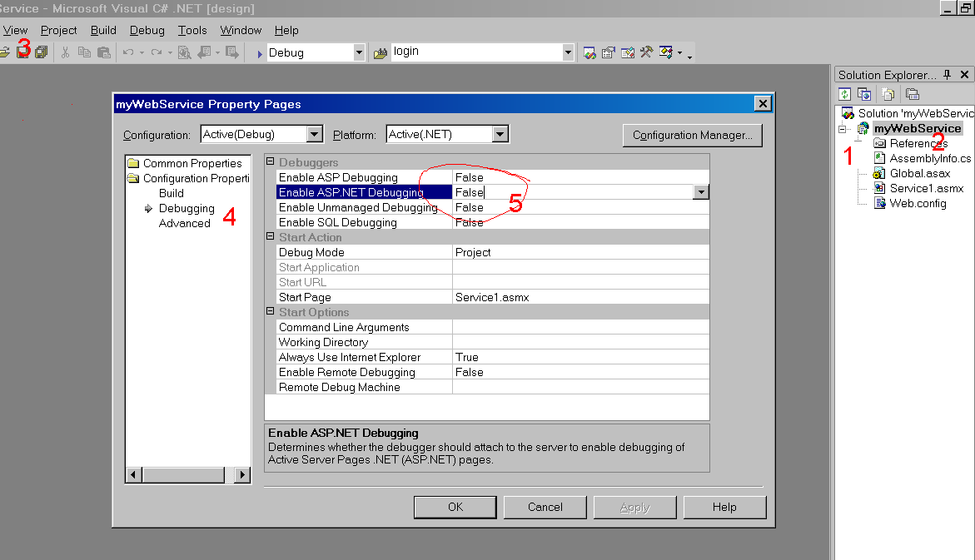Select Global.asax in Solution Explorer
975x560 pixels.
point(920,173)
